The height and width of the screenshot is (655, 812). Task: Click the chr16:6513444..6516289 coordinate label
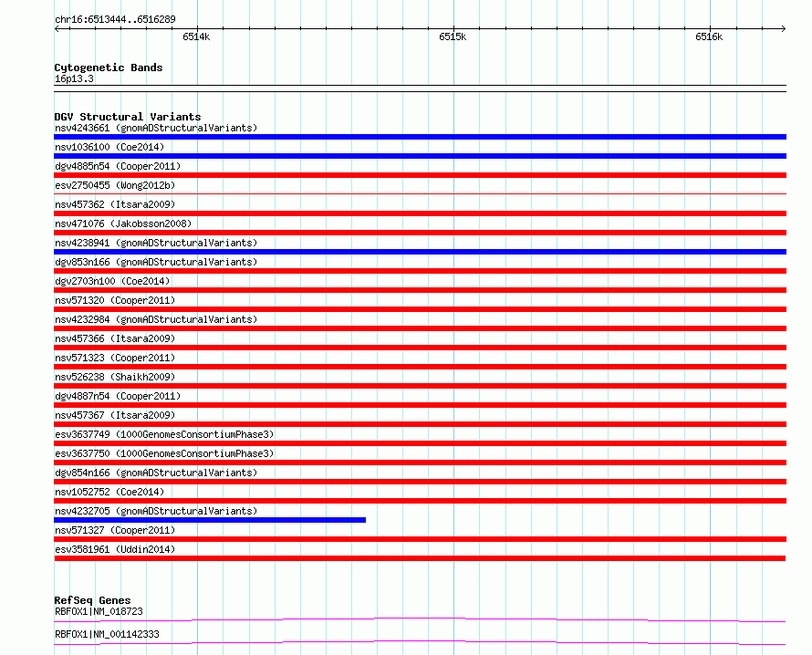115,19
